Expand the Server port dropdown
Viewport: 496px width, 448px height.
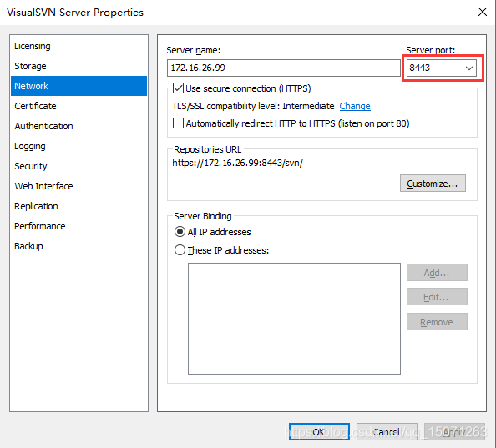click(469, 68)
